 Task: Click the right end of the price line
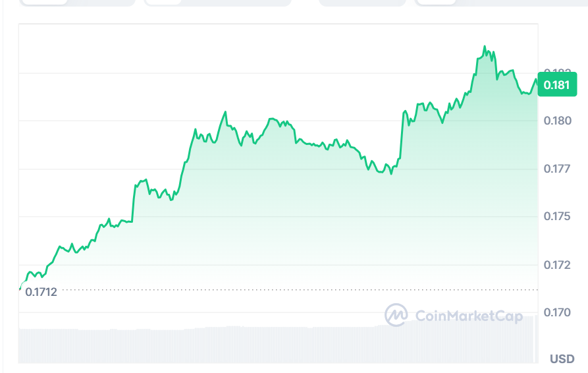coord(536,80)
